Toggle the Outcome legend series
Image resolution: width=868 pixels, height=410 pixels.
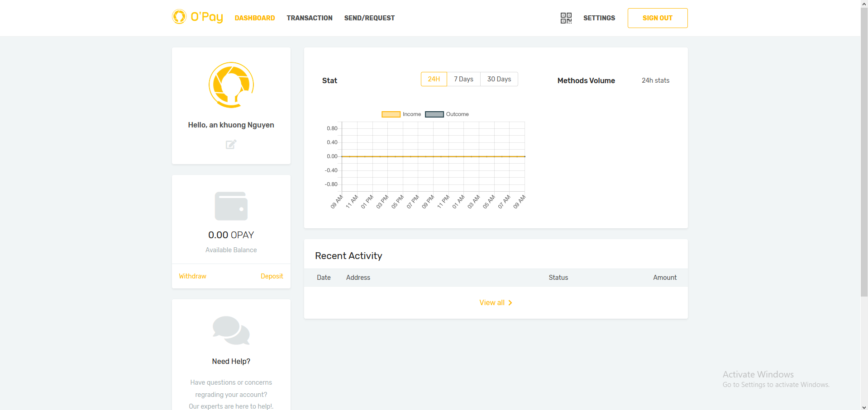point(447,114)
